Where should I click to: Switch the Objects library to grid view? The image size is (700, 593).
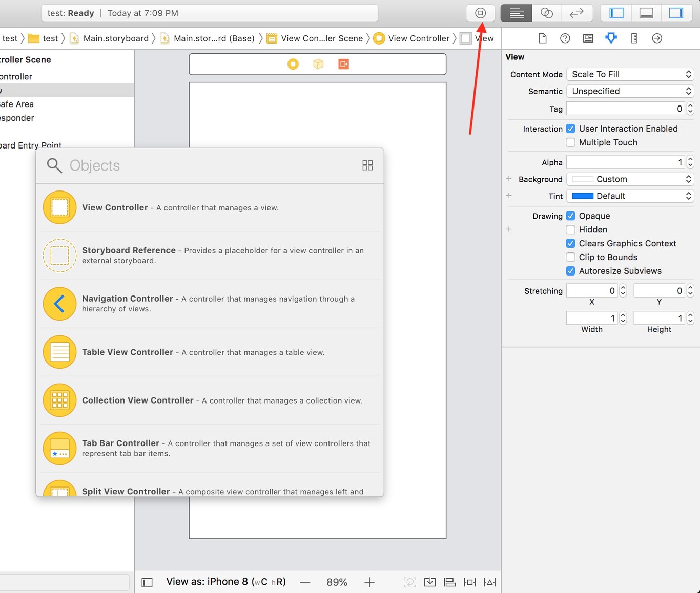pyautogui.click(x=367, y=165)
